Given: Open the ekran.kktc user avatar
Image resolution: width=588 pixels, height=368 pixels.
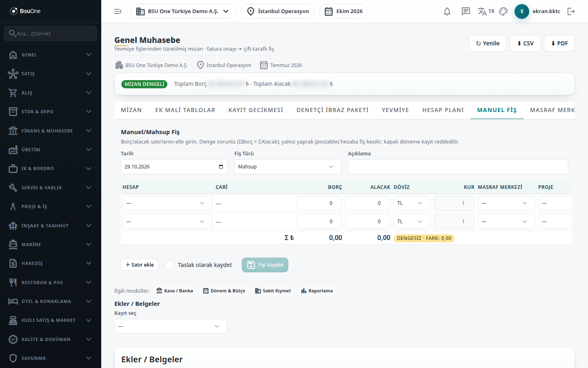Looking at the screenshot, I should [x=522, y=11].
